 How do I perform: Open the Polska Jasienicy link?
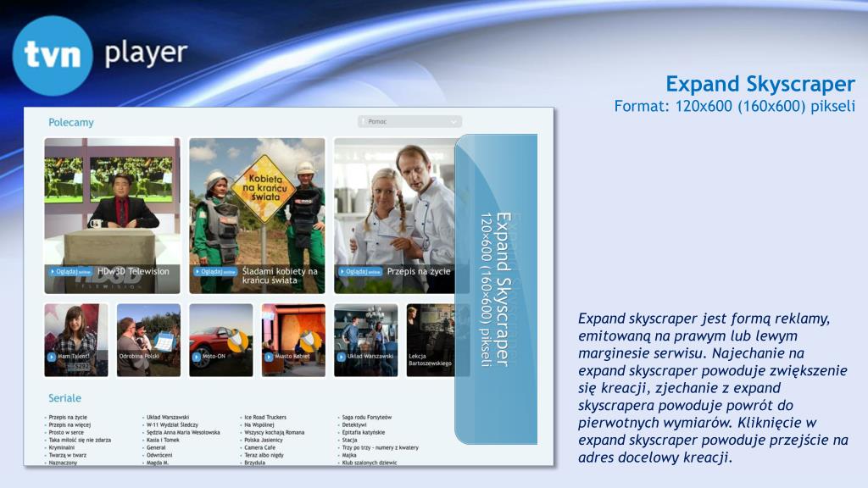click(x=264, y=440)
